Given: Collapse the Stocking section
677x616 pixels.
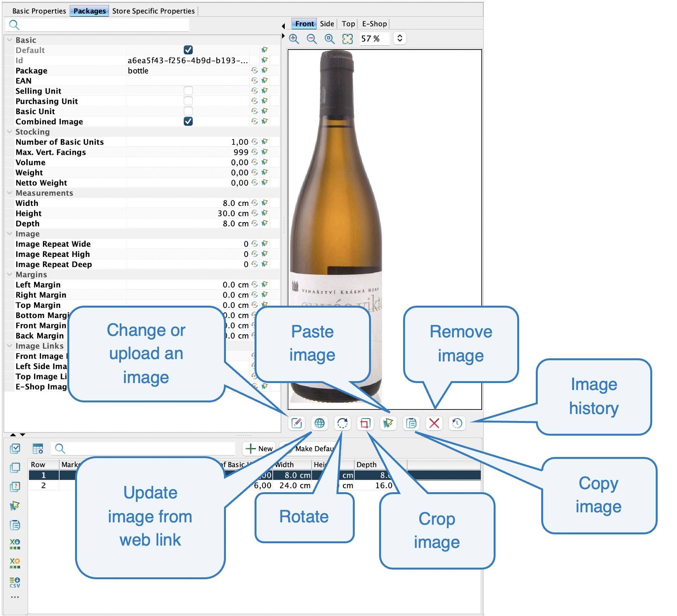Looking at the screenshot, I should coord(10,132).
